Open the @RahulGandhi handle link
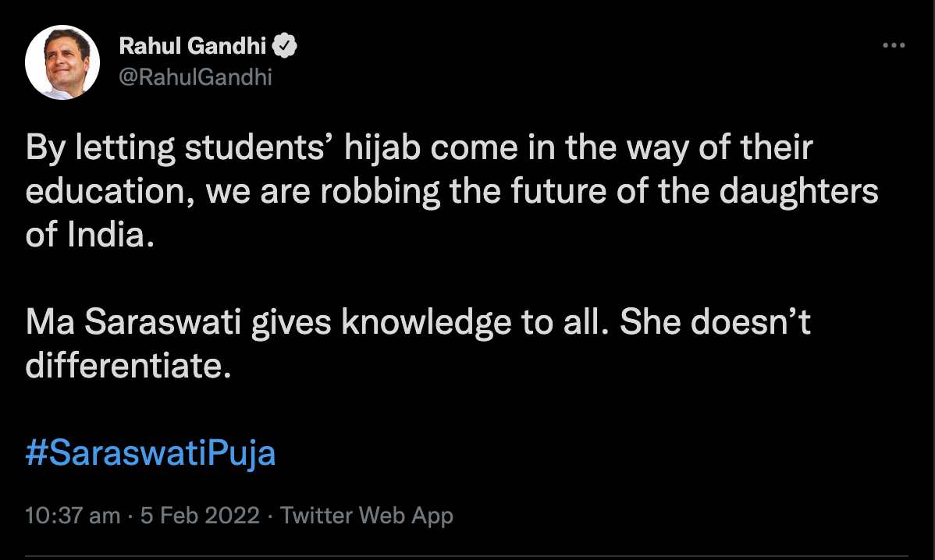 click(x=195, y=76)
